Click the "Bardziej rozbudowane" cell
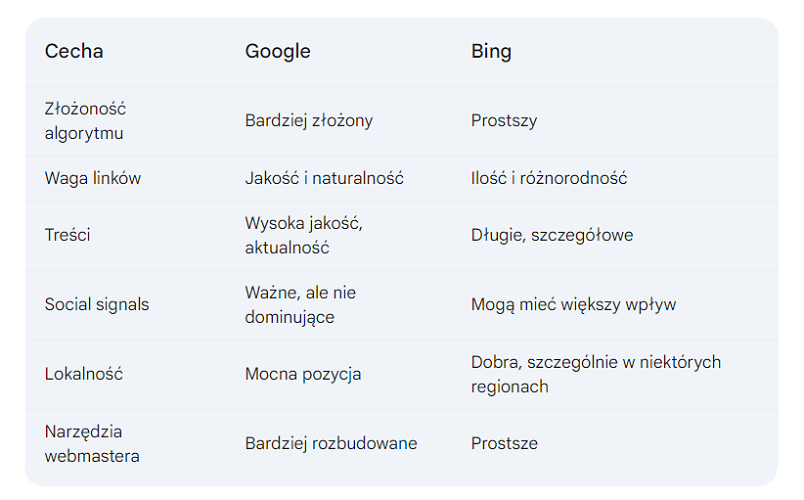804x500 pixels. click(331, 443)
